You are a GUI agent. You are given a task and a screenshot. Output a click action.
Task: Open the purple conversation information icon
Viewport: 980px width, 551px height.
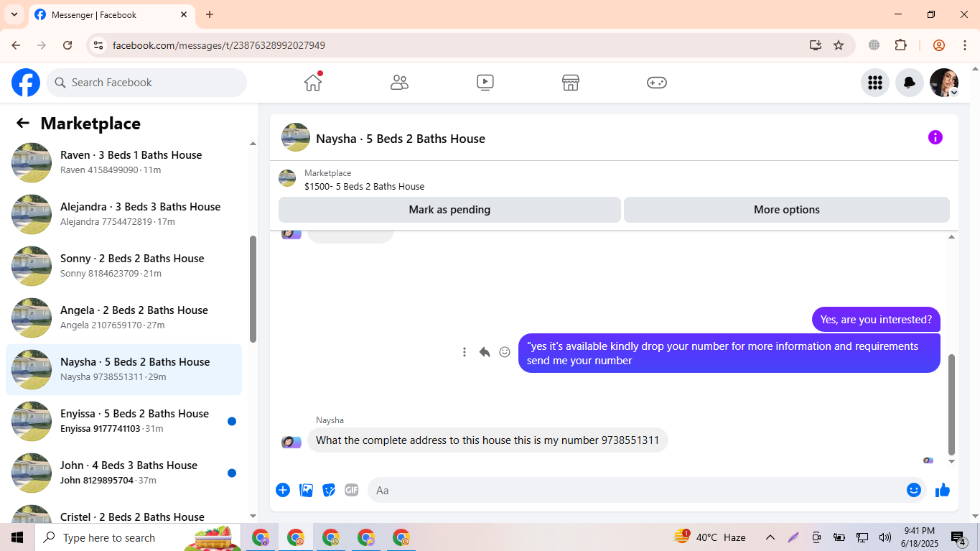935,137
